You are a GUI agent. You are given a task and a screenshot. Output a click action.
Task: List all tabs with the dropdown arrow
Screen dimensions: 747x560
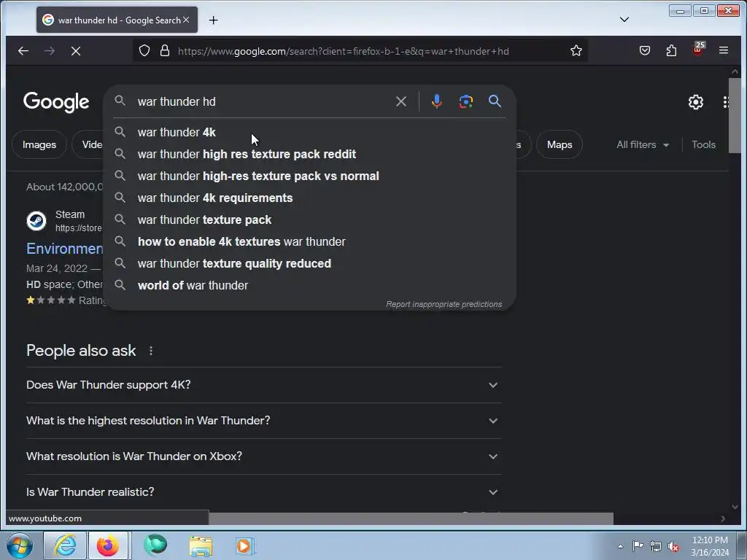(624, 20)
